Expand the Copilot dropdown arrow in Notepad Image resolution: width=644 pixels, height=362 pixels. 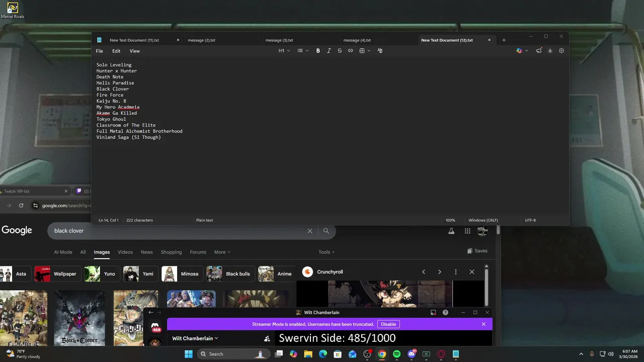point(526,51)
